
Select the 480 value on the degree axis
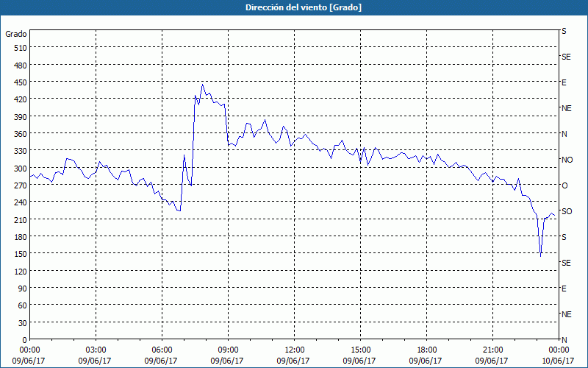[21, 66]
